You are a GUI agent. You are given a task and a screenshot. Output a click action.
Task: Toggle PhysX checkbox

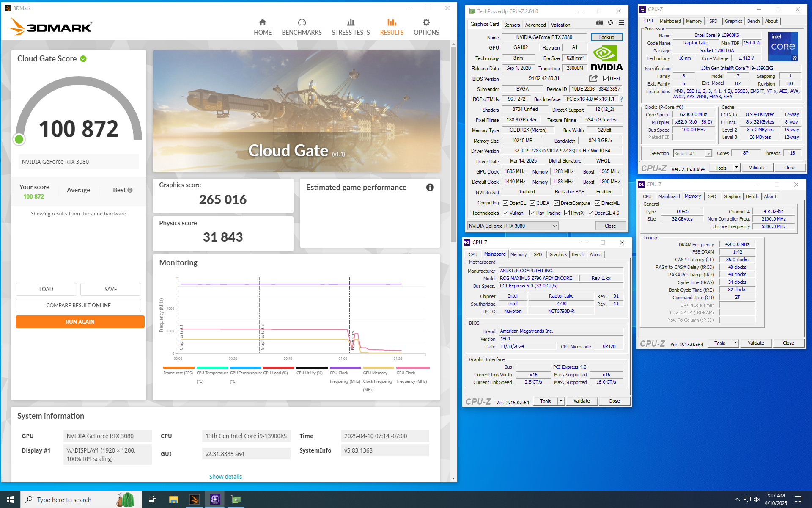(567, 213)
